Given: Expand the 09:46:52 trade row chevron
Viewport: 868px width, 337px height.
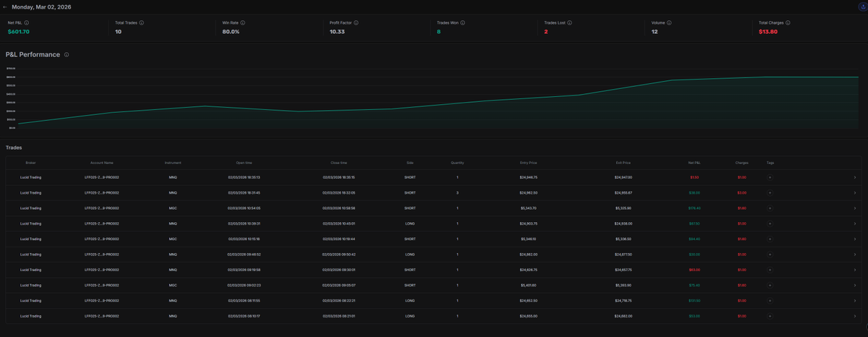Looking at the screenshot, I should point(854,255).
